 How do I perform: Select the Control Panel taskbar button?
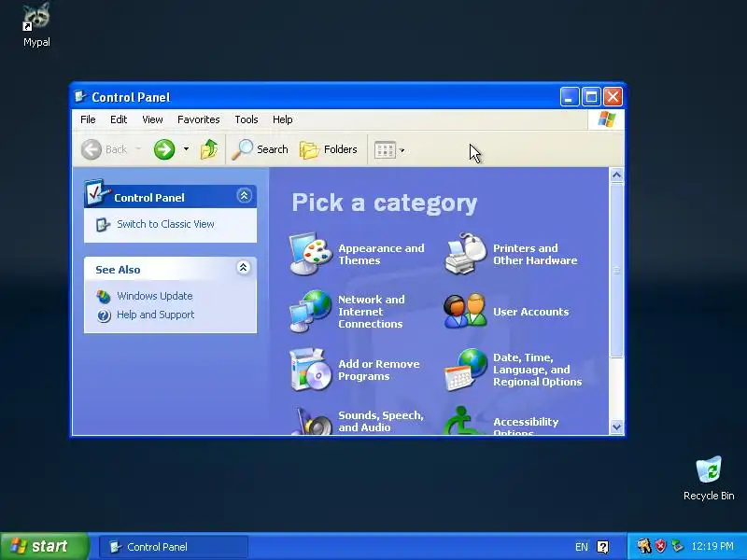(174, 547)
